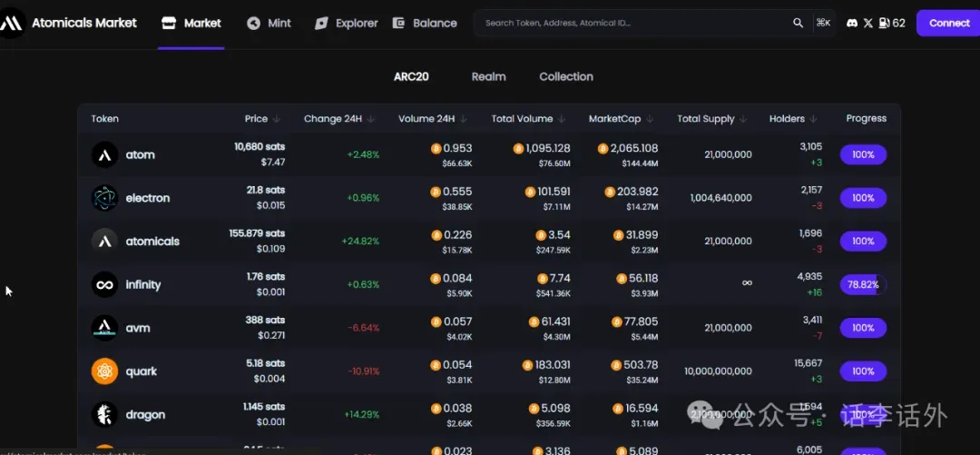
Task: Click the bitcoin icon beside 61.431 total volume
Action: click(534, 321)
